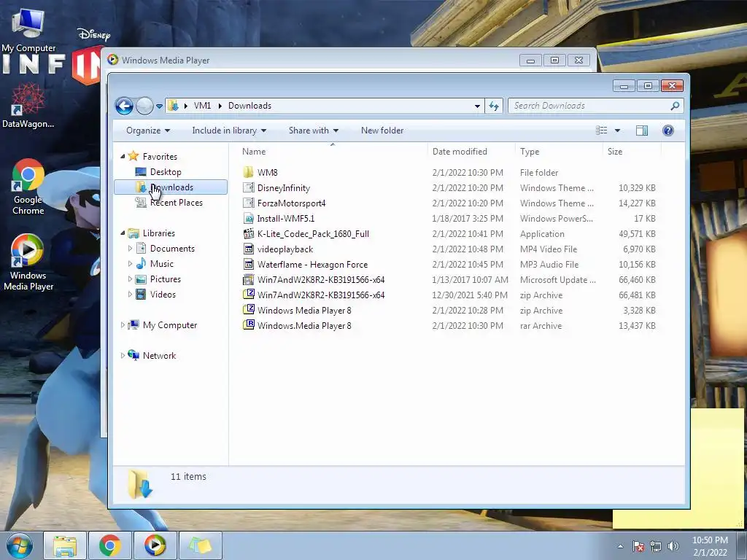This screenshot has width=747, height=560.
Task: Click the Windows Media Player taskbar icon
Action: 155,545
